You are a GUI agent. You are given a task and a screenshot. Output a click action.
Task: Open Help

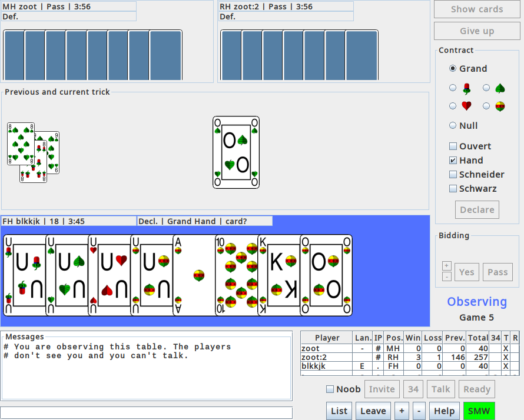(444, 411)
